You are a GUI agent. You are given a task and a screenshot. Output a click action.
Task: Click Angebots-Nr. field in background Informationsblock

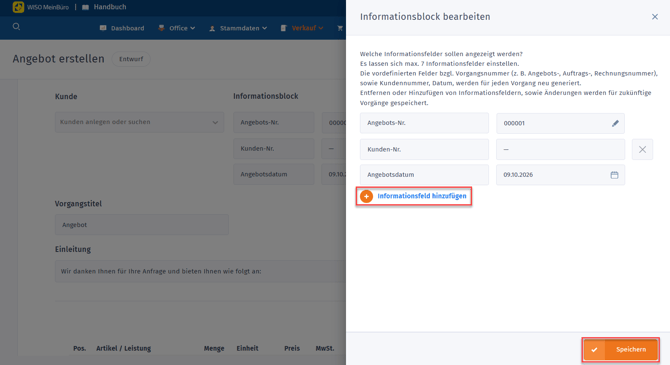[274, 123]
